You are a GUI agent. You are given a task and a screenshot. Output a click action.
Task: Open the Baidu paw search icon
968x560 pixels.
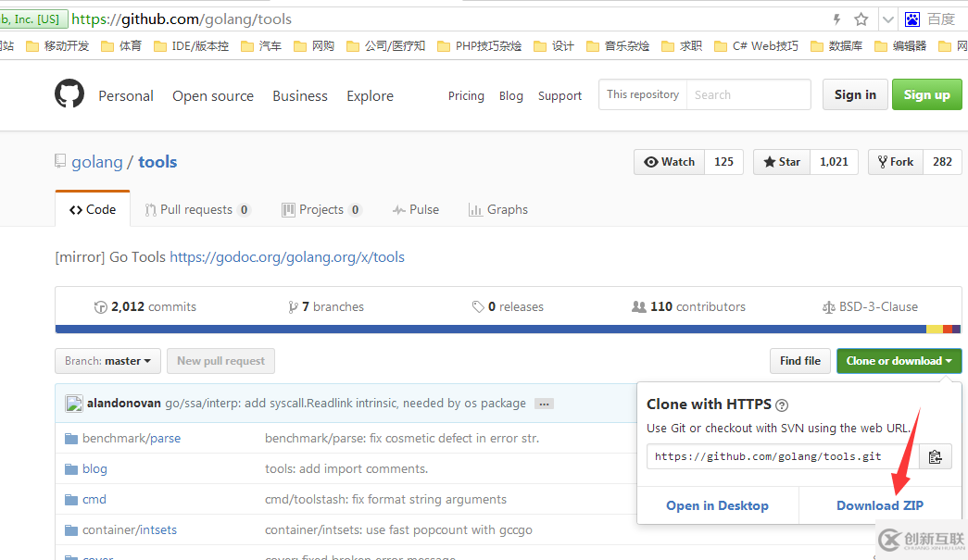coord(911,19)
